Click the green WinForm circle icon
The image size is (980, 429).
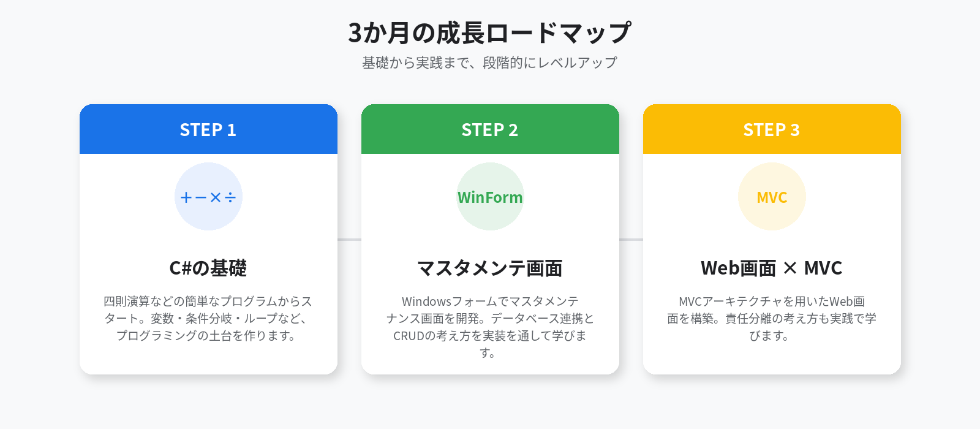(x=490, y=197)
